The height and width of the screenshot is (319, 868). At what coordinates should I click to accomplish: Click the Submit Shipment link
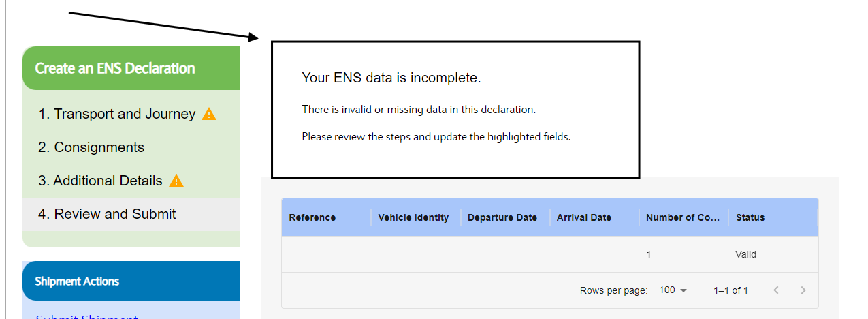(x=86, y=317)
